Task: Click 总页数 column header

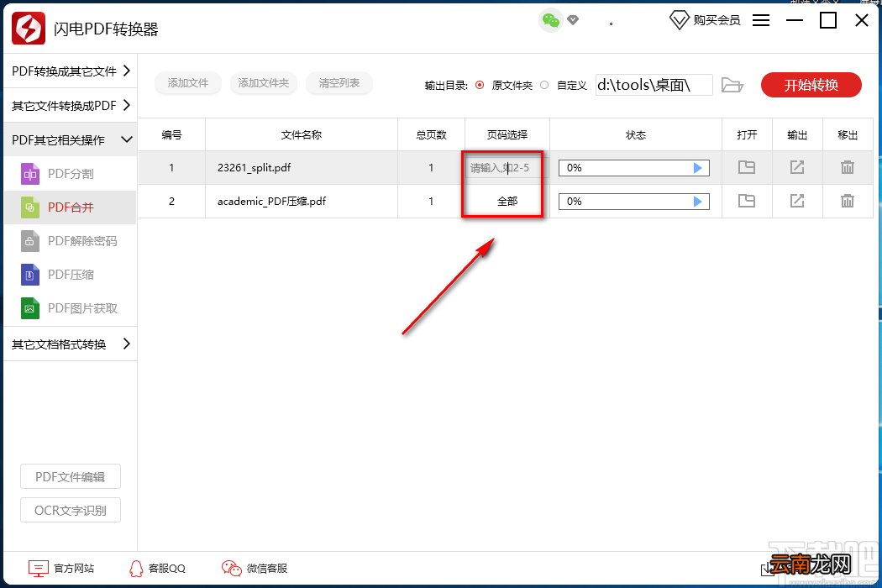Action: click(x=431, y=135)
